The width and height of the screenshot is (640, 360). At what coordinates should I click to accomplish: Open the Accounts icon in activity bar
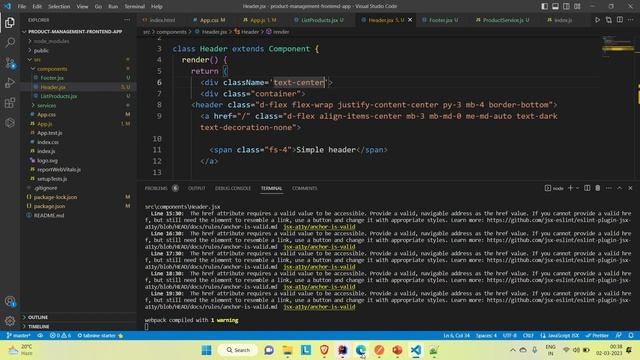tap(10, 302)
